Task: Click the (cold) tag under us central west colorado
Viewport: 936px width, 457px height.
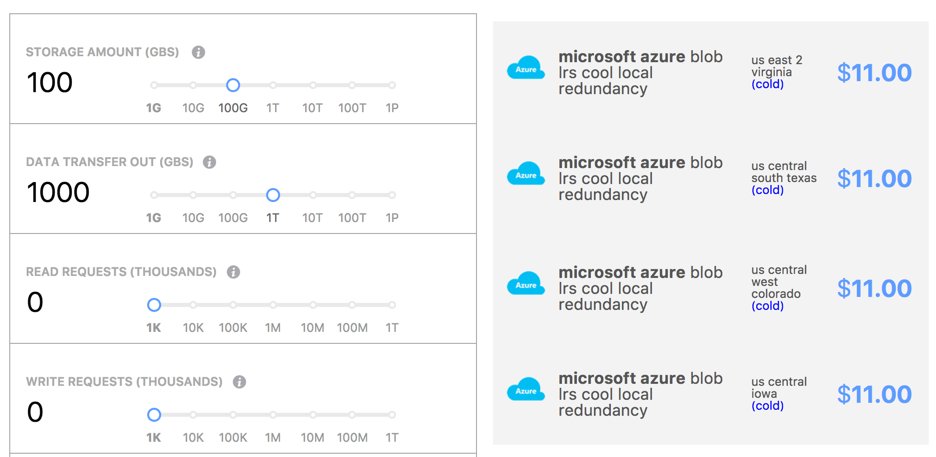Action: 768,306
